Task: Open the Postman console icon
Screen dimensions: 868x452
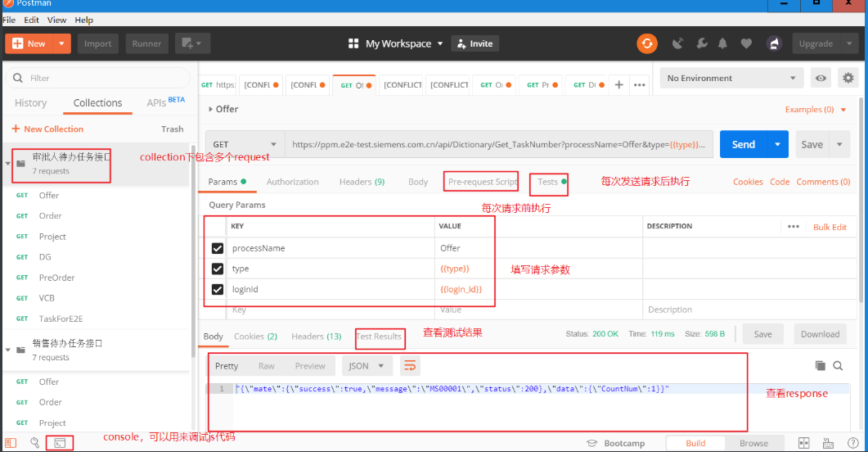Action: 60,442
